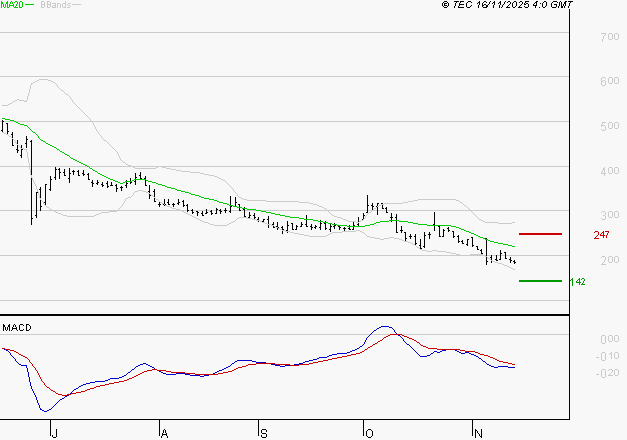Screen dimensions: 627x440
Task: Click the BBands legend label
Action: tap(56, 5)
